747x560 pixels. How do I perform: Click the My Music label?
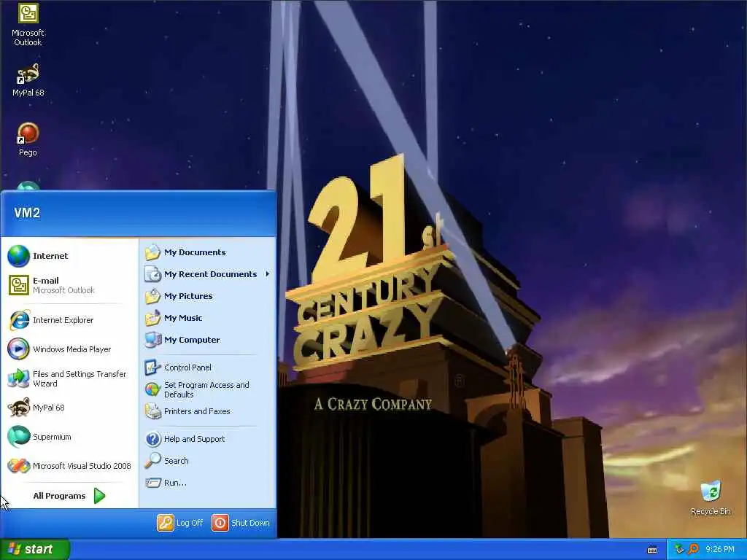click(183, 318)
